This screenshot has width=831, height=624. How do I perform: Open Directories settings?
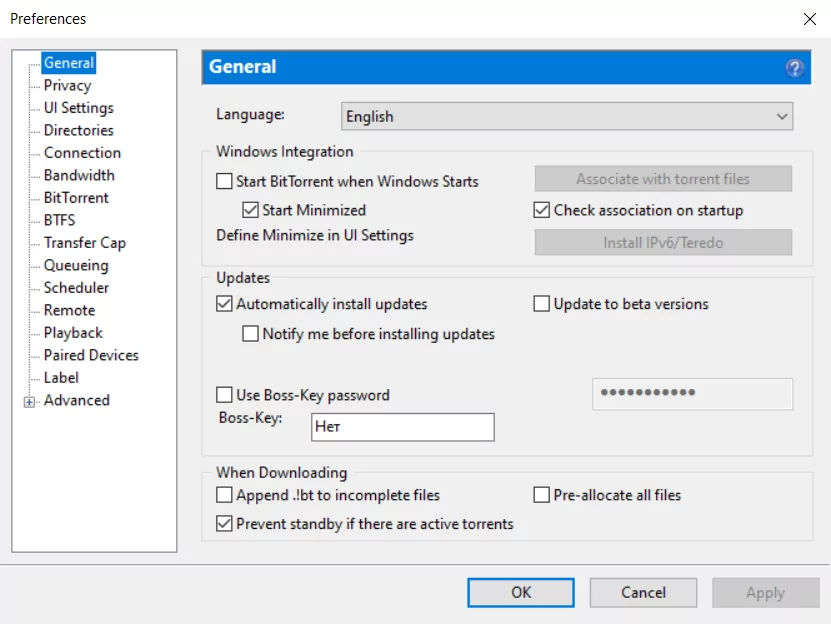[x=78, y=130]
